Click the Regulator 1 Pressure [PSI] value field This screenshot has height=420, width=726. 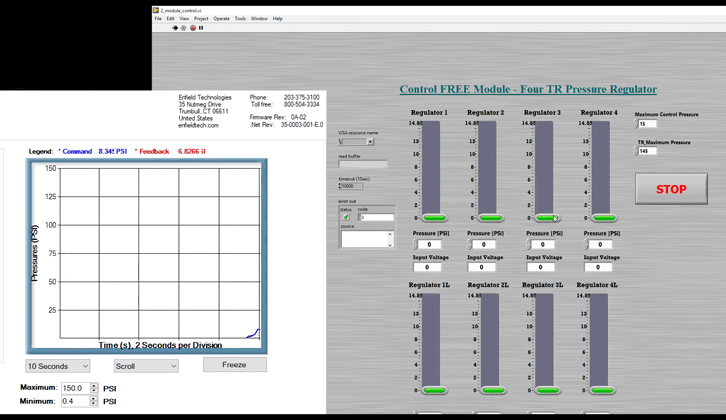pos(430,244)
